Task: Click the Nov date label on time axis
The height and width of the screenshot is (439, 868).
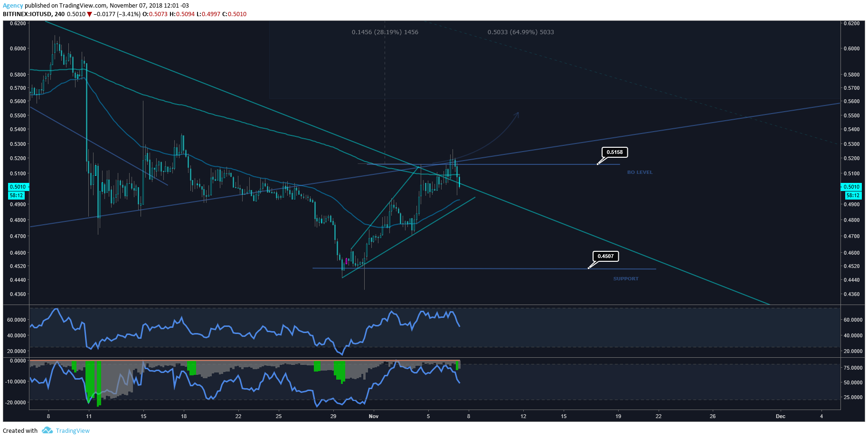Action: tap(374, 416)
